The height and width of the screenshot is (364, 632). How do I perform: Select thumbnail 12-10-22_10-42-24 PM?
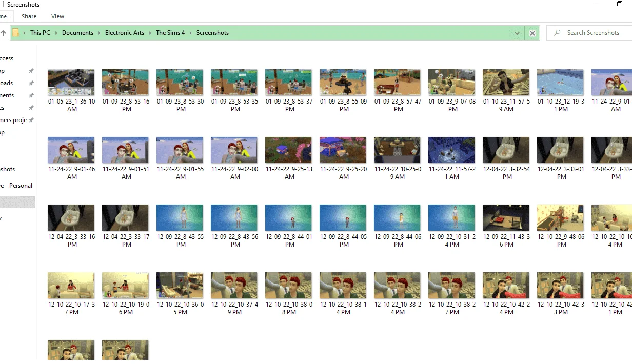(506, 286)
